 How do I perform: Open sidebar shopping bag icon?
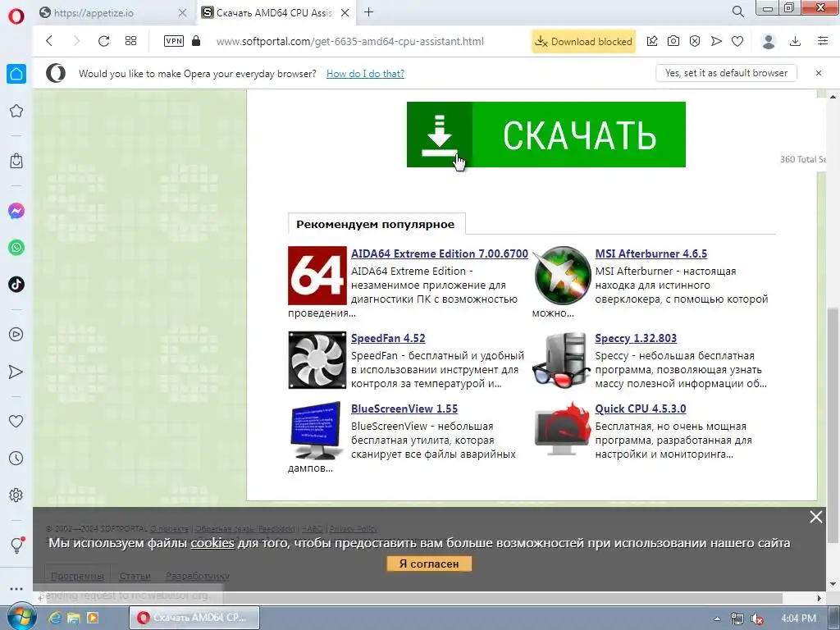tap(16, 161)
